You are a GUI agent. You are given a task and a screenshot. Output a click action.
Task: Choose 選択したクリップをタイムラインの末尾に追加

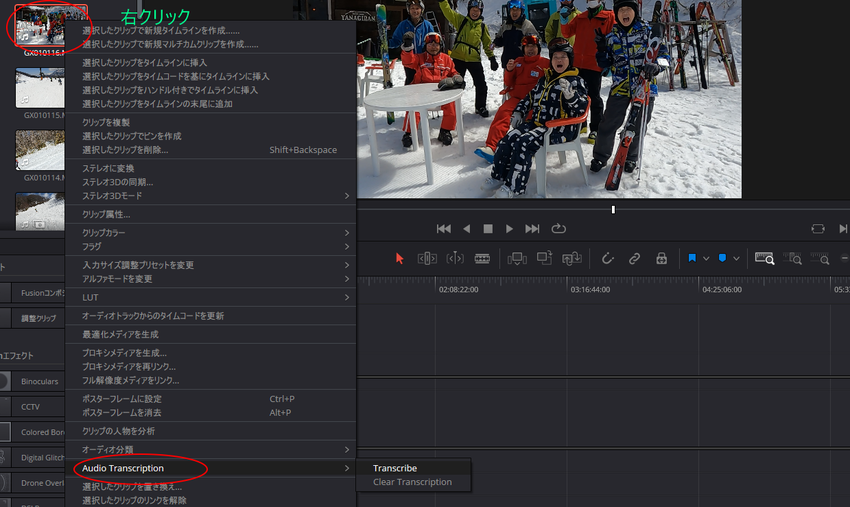211,104
